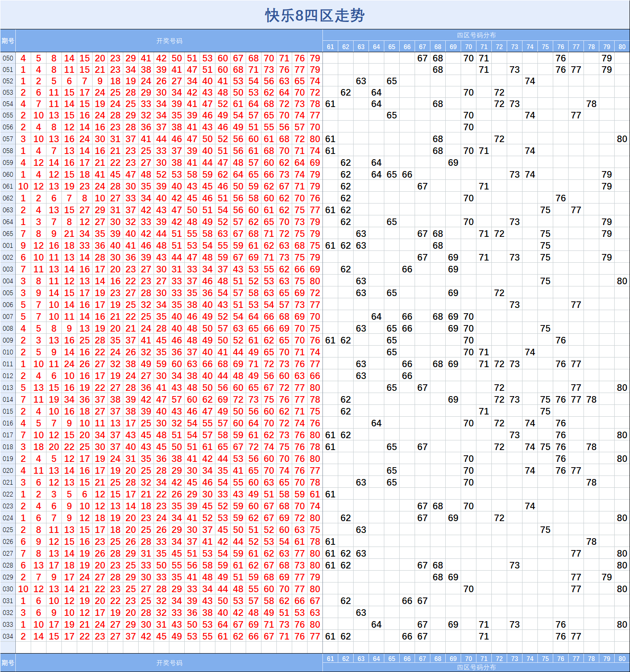Click the black 64 in row 033
The height and width of the screenshot is (672, 630).
[376, 625]
